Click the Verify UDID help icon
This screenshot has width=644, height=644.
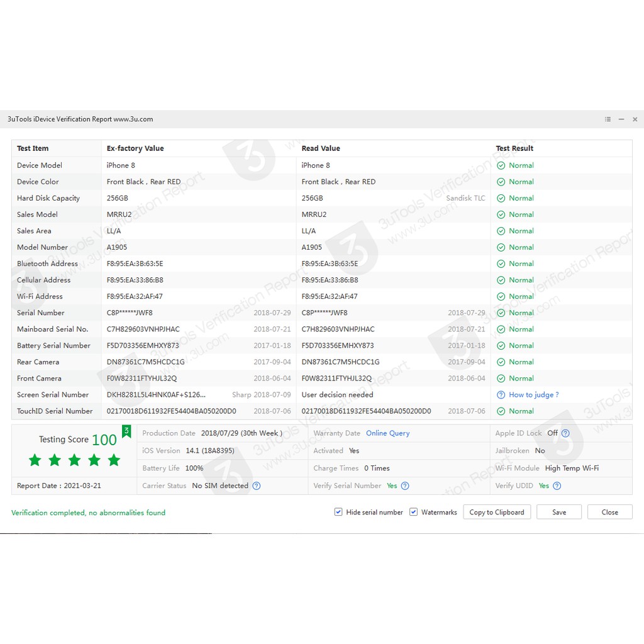[557, 486]
